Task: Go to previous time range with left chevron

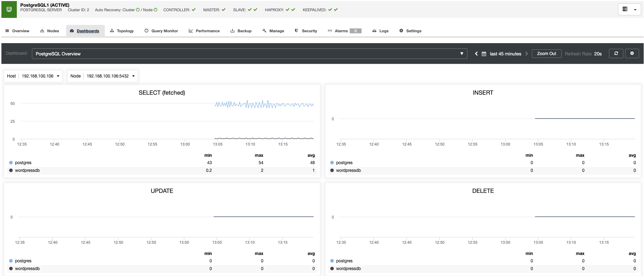Action: [476, 54]
